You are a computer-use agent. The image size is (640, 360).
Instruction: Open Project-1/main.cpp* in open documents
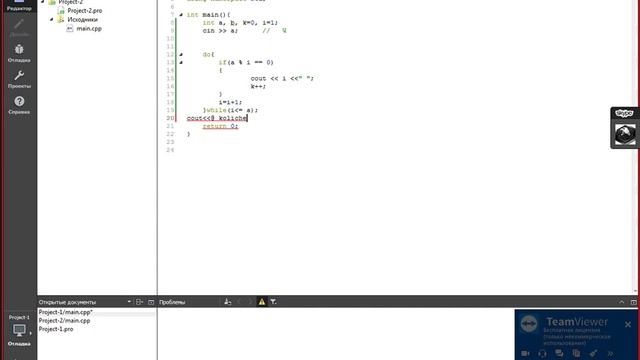coord(66,312)
